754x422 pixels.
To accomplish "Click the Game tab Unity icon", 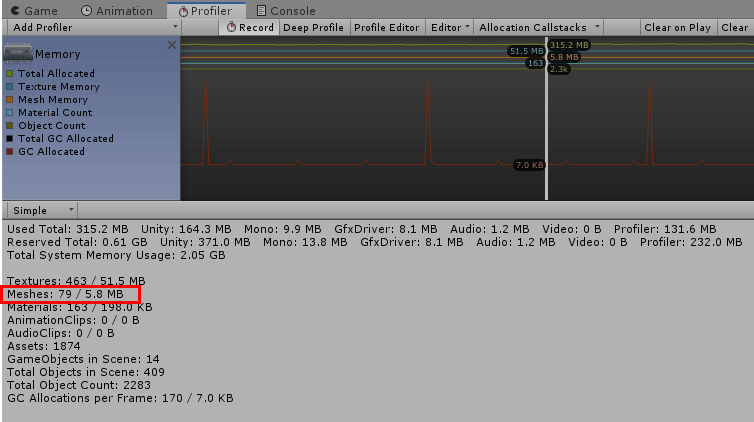I will point(15,11).
